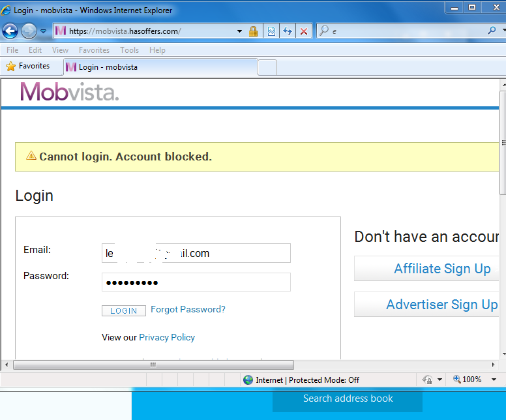Click the Refresh page icon
The width and height of the screenshot is (506, 420).
pyautogui.click(x=288, y=31)
